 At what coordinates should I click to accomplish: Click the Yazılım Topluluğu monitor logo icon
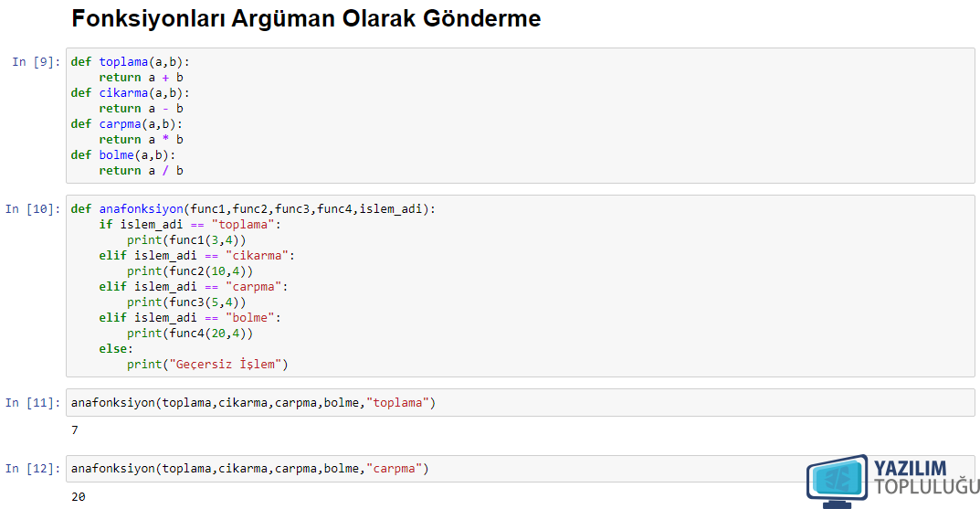tap(837, 482)
